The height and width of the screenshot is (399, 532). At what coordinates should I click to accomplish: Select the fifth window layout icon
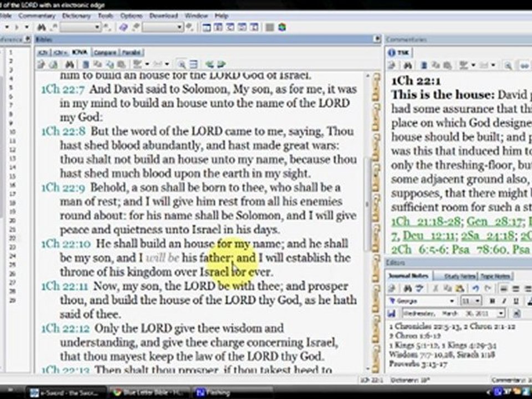pyautogui.click(x=254, y=27)
